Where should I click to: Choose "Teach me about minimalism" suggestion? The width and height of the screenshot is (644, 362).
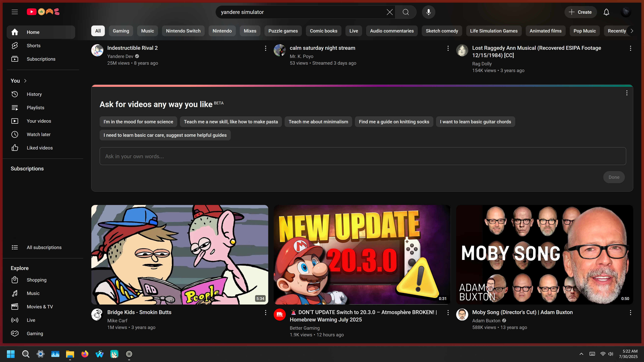click(318, 122)
